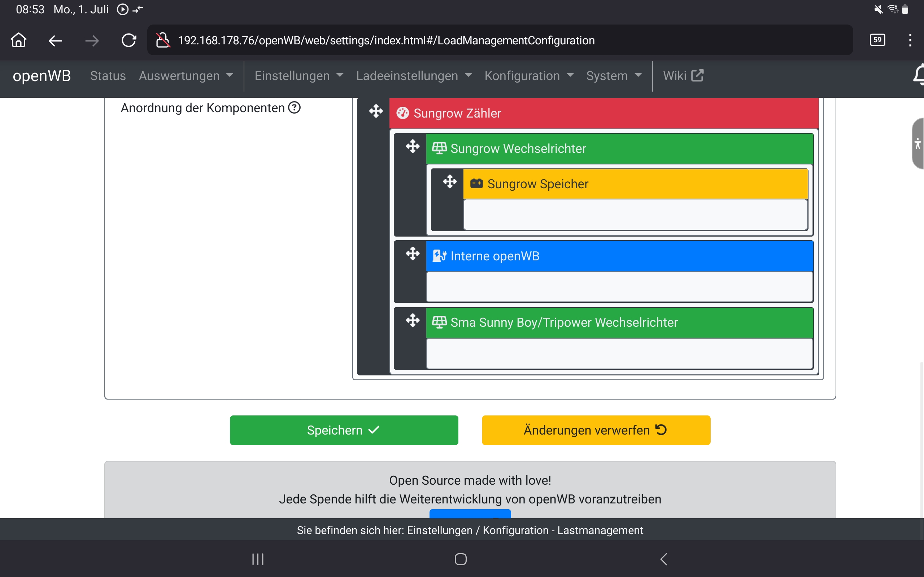Click the move handle beside Sungrow Speicher
This screenshot has height=577, width=924.
pos(449,182)
